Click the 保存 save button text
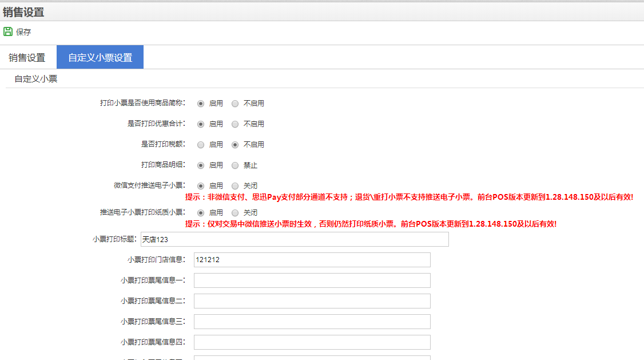Image resolution: width=644 pixels, height=360 pixels. (x=23, y=32)
